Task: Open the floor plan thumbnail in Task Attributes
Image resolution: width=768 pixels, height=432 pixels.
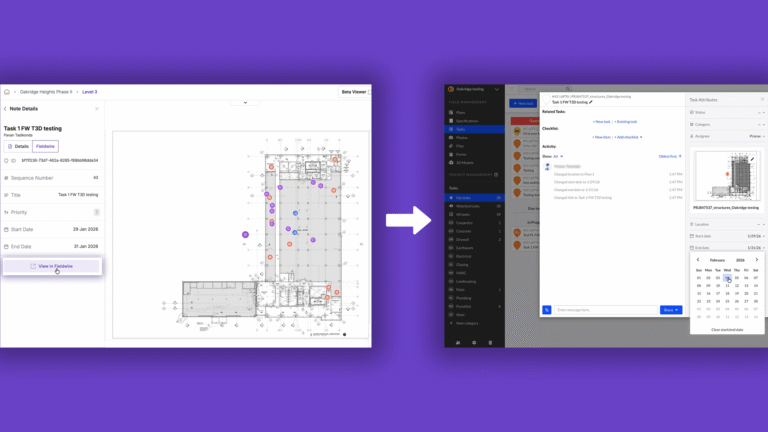Action: [725, 175]
